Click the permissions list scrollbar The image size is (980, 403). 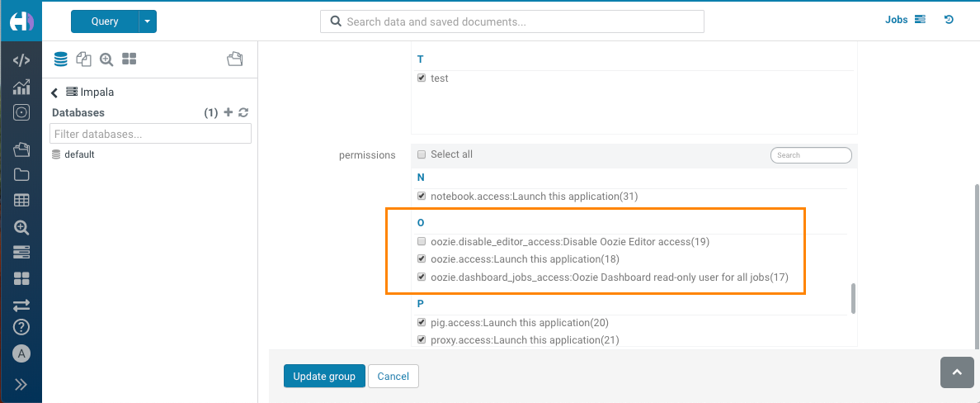853,298
